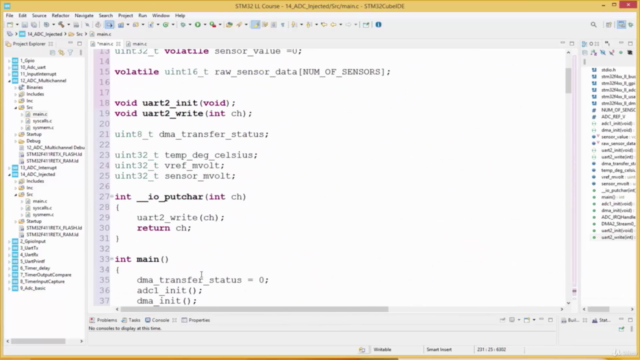Collapse main function at line 33
The image size is (640, 360).
(x=112, y=259)
